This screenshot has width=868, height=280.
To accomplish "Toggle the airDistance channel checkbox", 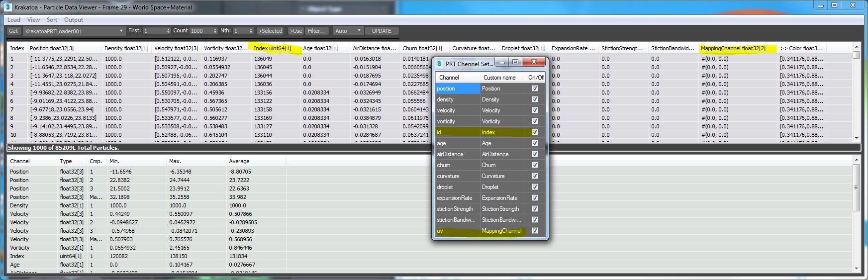I will click(535, 154).
